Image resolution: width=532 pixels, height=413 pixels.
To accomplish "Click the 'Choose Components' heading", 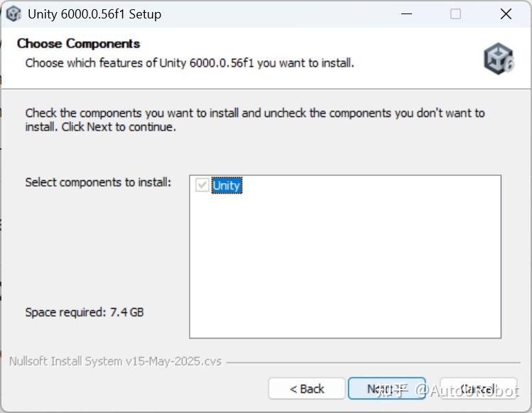I will pos(78,43).
